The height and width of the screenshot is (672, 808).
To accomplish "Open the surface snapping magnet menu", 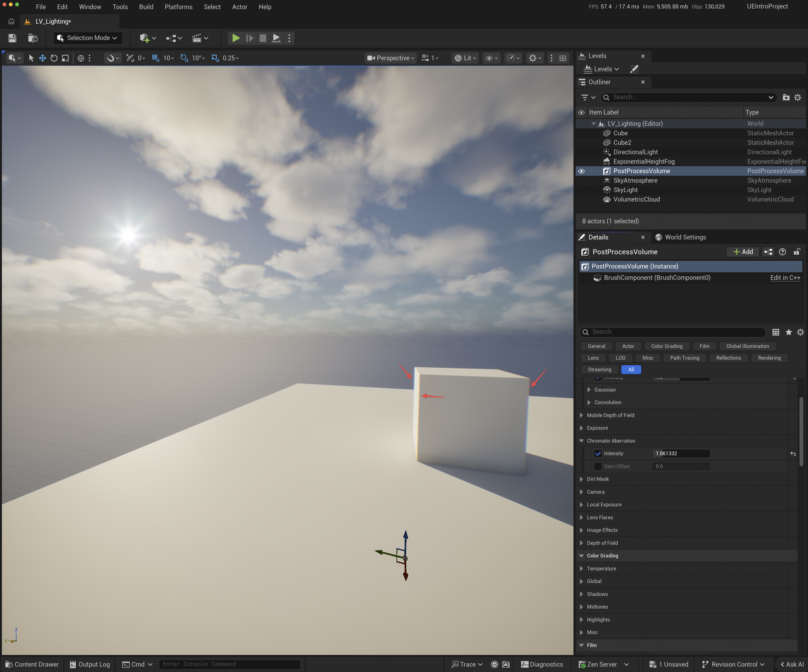I will [112, 58].
